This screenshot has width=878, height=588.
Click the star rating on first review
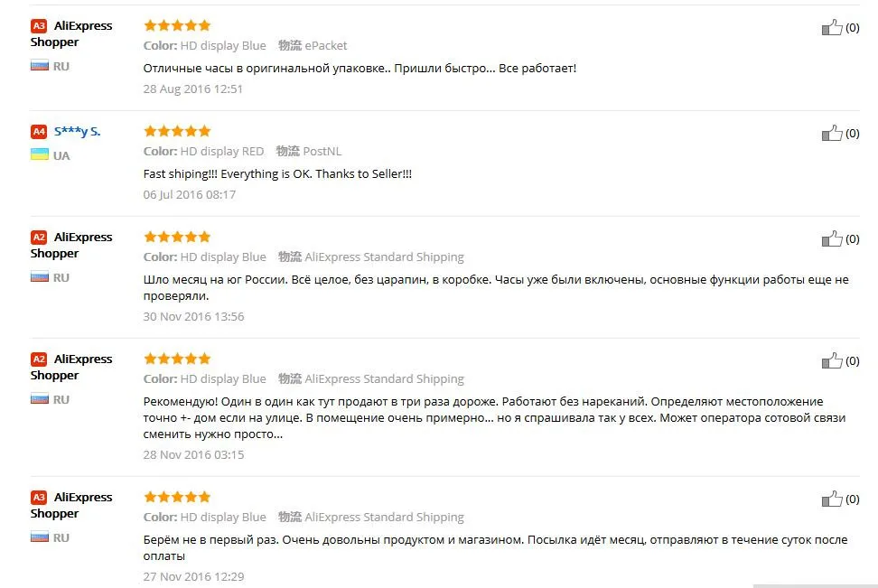point(177,25)
